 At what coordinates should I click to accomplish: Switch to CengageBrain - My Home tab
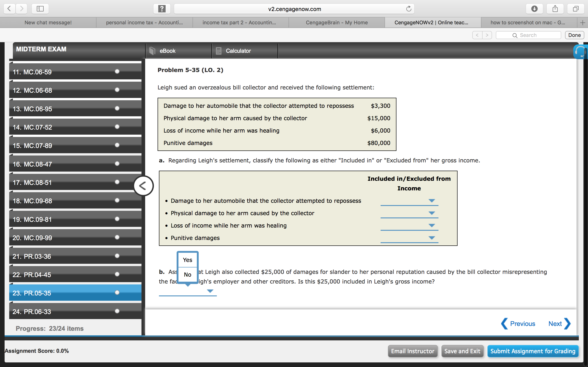(336, 22)
